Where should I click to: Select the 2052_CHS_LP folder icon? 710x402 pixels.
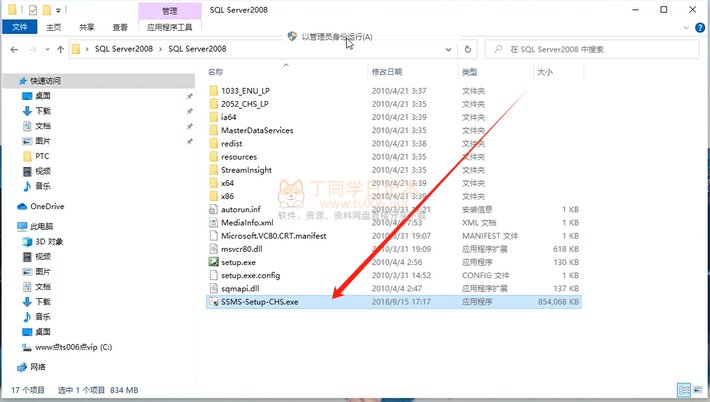tap(214, 104)
